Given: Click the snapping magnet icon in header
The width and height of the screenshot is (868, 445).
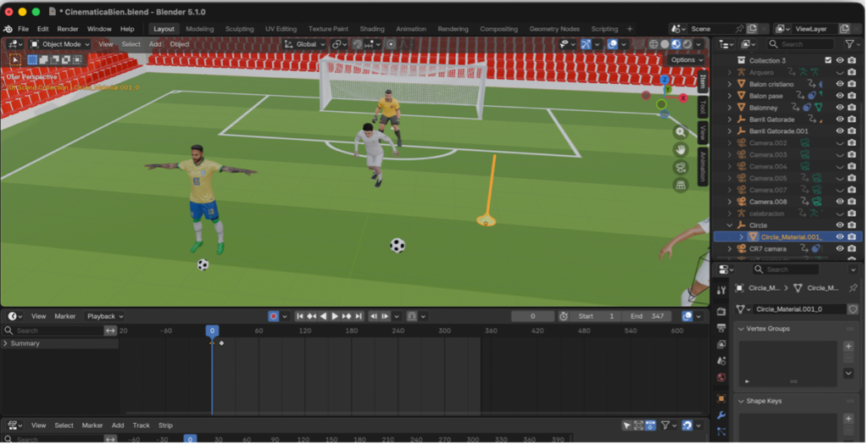Looking at the screenshot, I should (358, 44).
